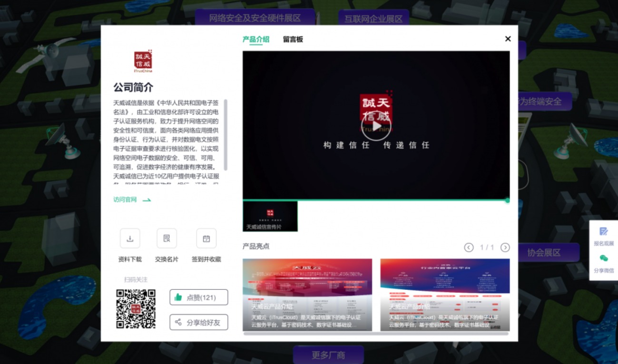Click the 报名观展 registration icon
The height and width of the screenshot is (364, 618).
[x=604, y=231]
